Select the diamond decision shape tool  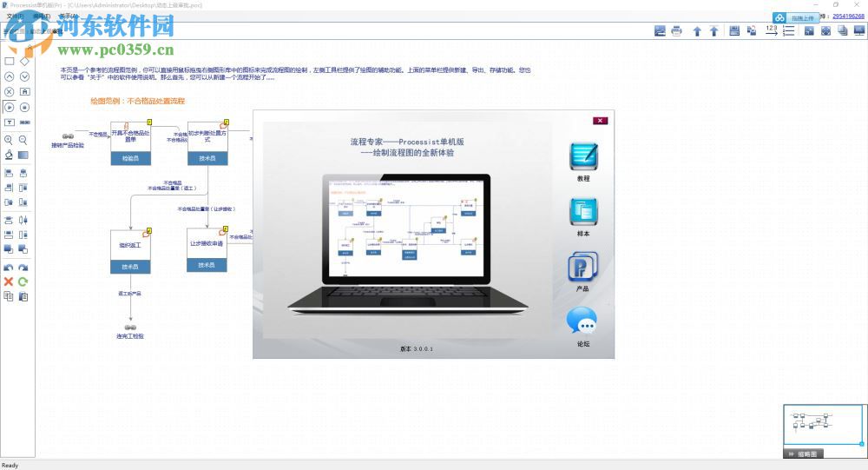click(24, 62)
